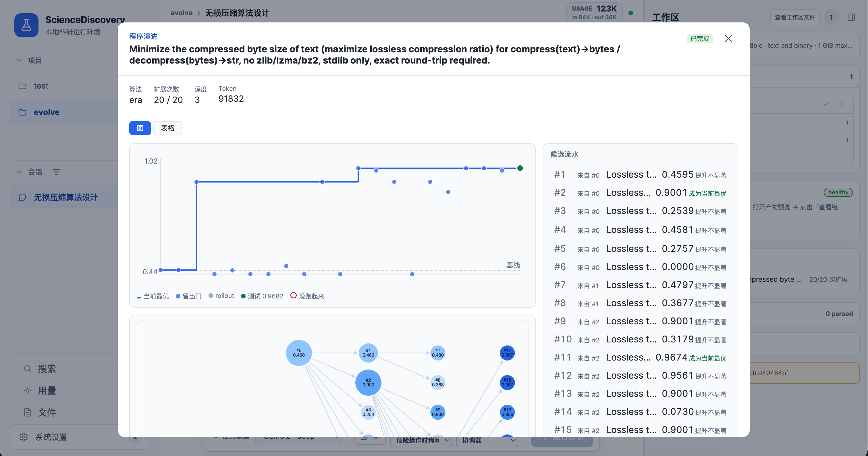Select candidate #6 row scoring 0.0000
The width and height of the screenshot is (868, 456).
pos(640,267)
